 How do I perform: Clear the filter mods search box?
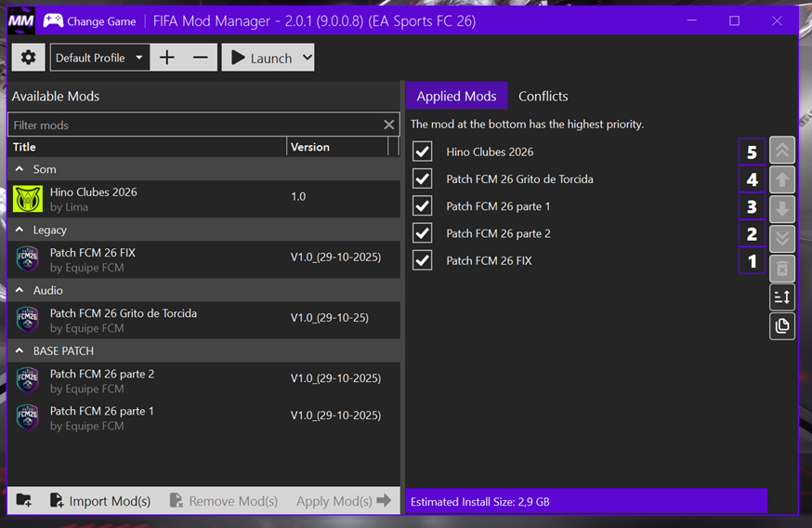(389, 125)
